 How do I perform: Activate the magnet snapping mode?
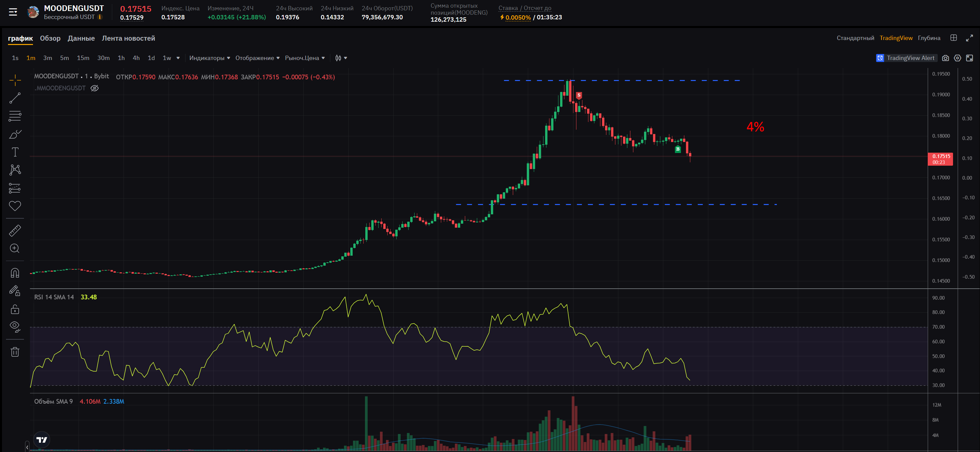(x=15, y=273)
